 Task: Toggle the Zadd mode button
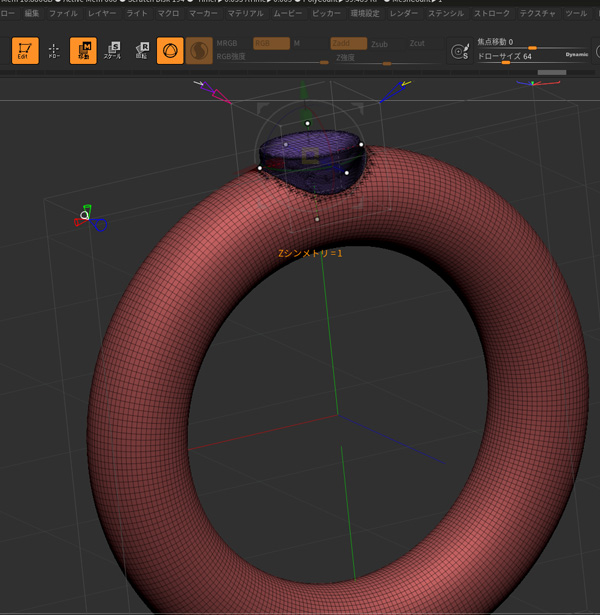click(349, 43)
